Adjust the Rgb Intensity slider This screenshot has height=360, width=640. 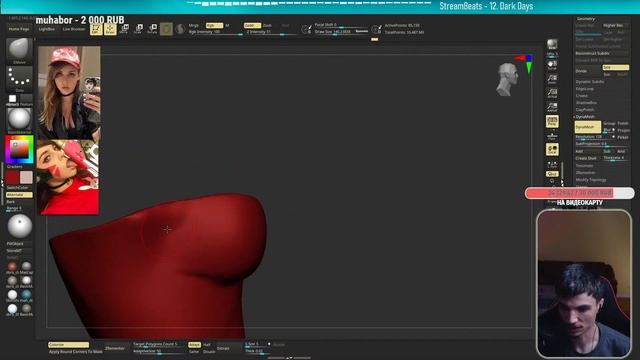(x=215, y=32)
